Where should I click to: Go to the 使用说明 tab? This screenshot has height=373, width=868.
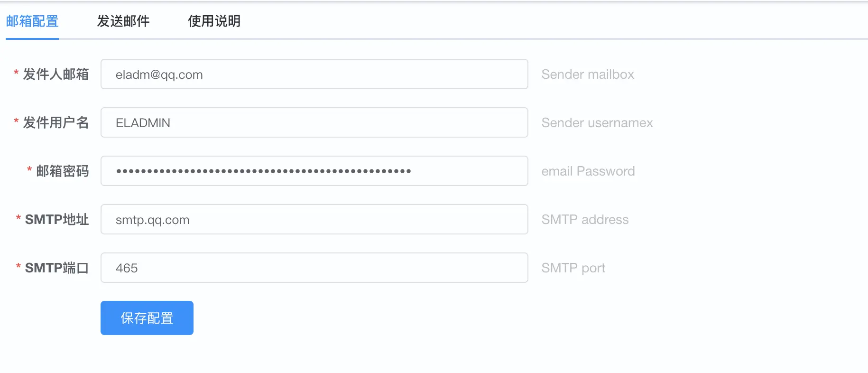click(214, 21)
